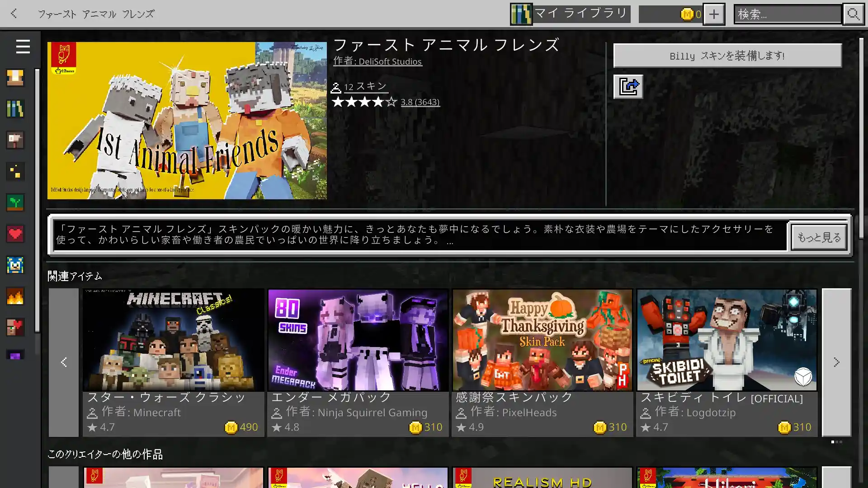This screenshot has width=868, height=488.
Task: Open the Skibidi Toilet OFFICIAL pack card
Action: (726, 362)
